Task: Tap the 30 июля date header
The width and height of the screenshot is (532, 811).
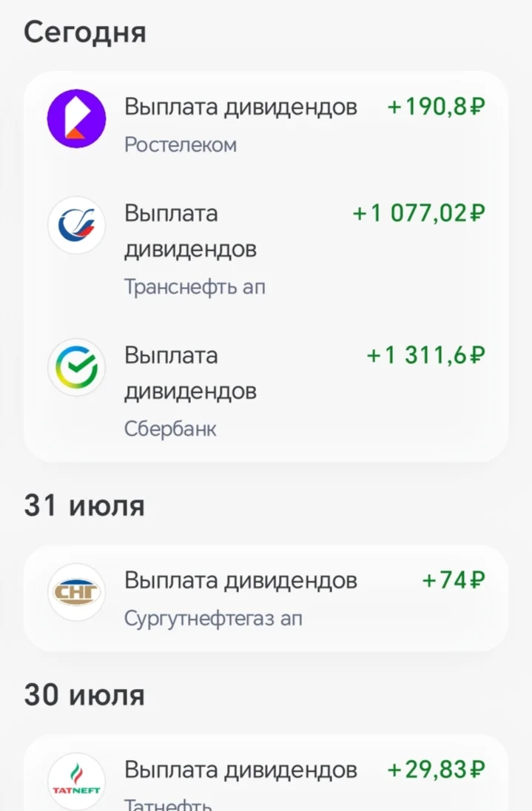Action: 84,695
